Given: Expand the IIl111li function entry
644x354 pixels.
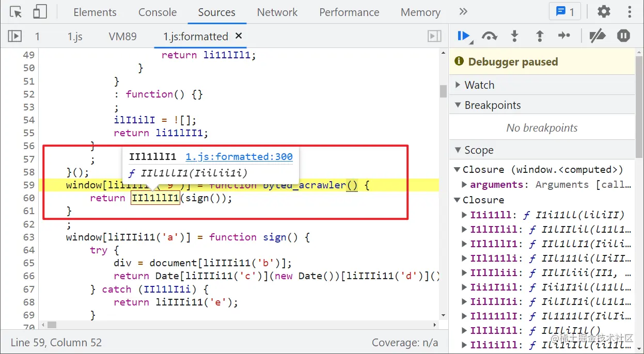Looking at the screenshot, I should (x=465, y=258).
